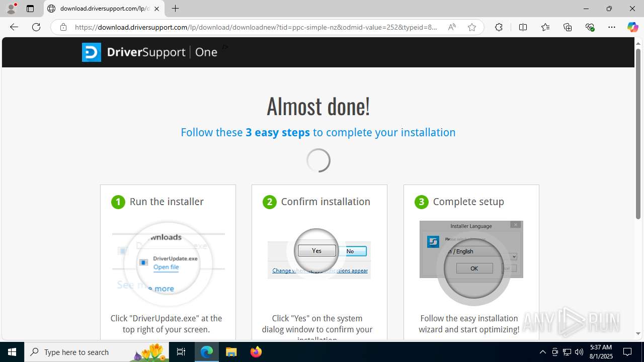The image size is (644, 362).
Task: Click the scrollbar down arrow
Action: point(638,333)
